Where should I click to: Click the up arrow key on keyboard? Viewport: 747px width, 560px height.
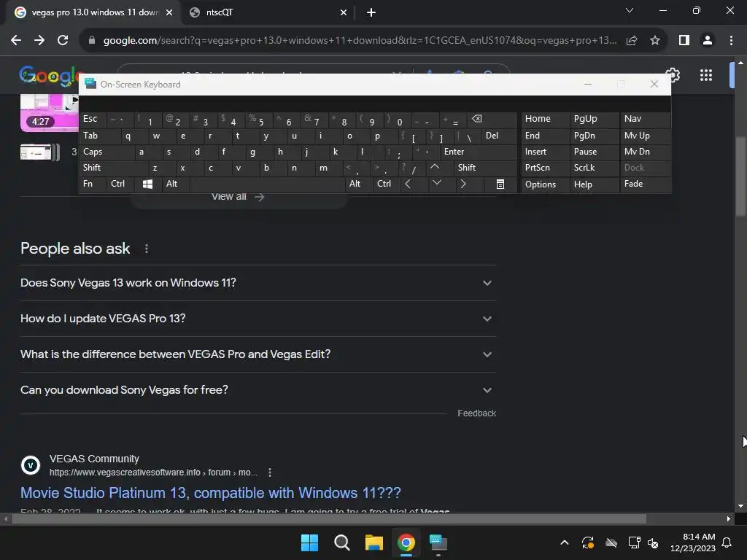(435, 168)
